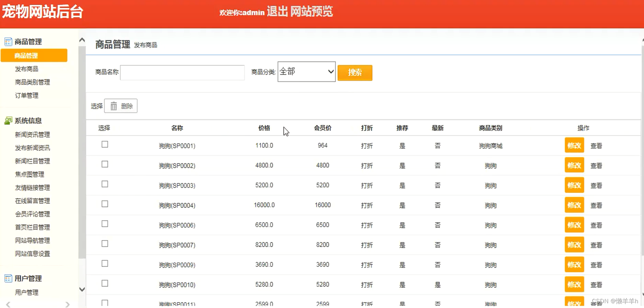Image resolution: width=644 pixels, height=308 pixels.
Task: Select checkbox of 狗狗(SP0009)
Action: point(105,264)
